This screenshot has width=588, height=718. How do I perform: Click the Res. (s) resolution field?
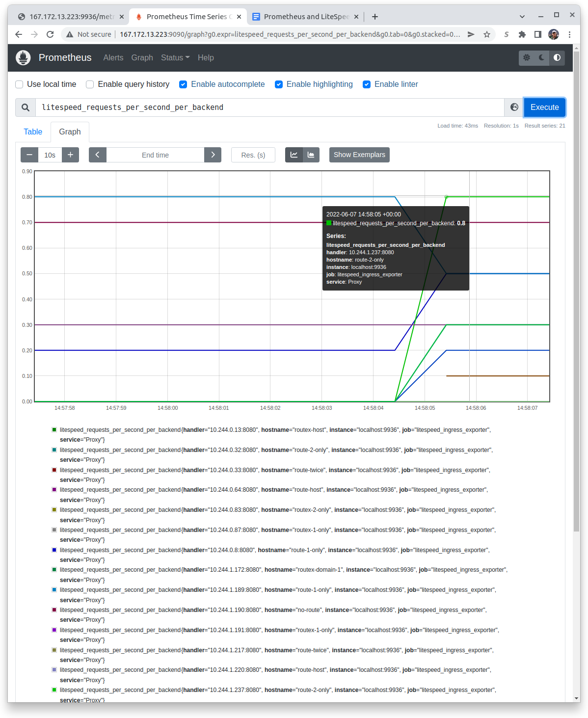[253, 155]
